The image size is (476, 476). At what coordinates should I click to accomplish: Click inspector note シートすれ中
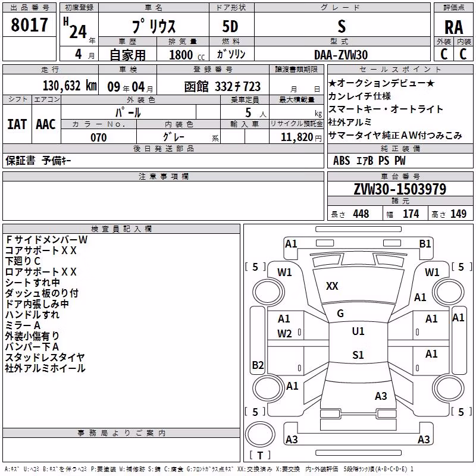pos(33,282)
